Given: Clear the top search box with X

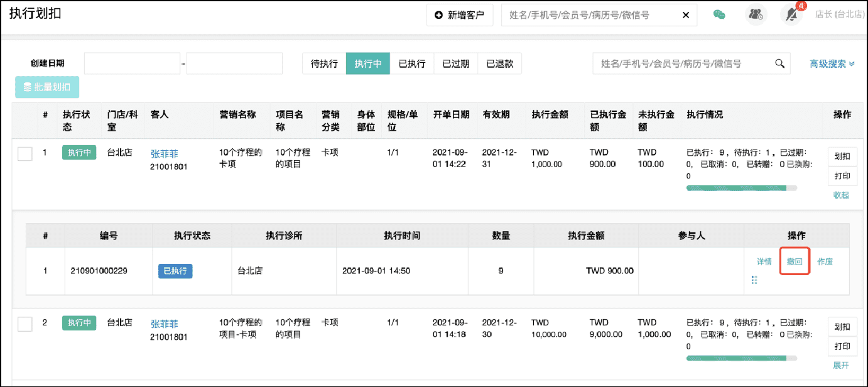Looking at the screenshot, I should point(685,15).
